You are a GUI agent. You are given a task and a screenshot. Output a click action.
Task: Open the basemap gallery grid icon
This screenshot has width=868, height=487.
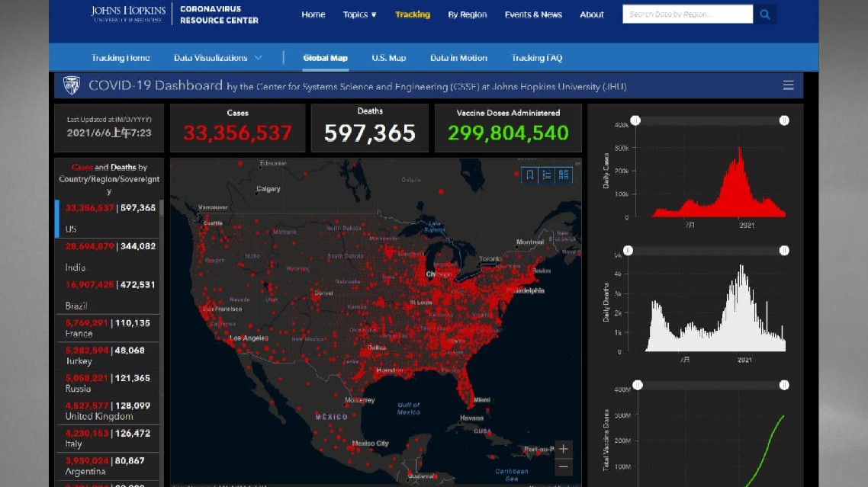click(564, 175)
